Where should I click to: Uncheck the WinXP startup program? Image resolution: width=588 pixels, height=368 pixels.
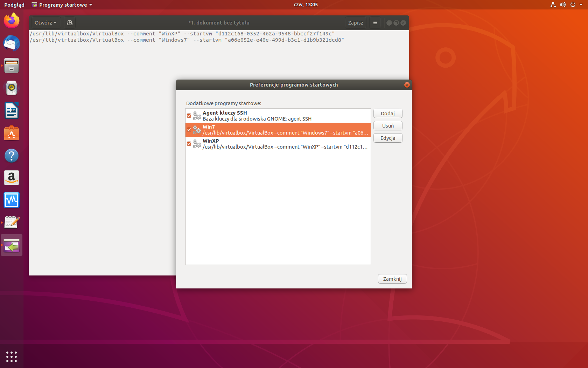[189, 144]
